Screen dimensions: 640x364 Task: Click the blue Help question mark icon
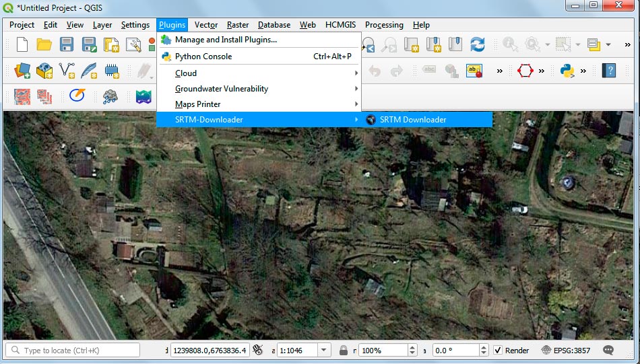pyautogui.click(x=609, y=71)
